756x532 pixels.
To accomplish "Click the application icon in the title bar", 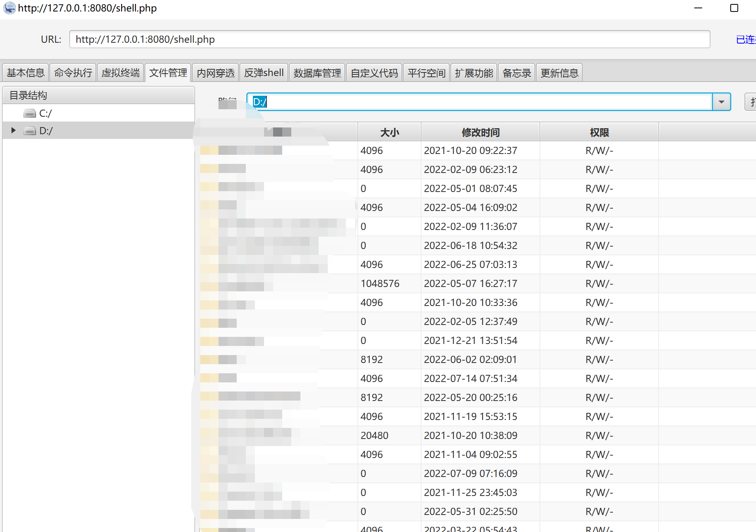I will 9,8.
